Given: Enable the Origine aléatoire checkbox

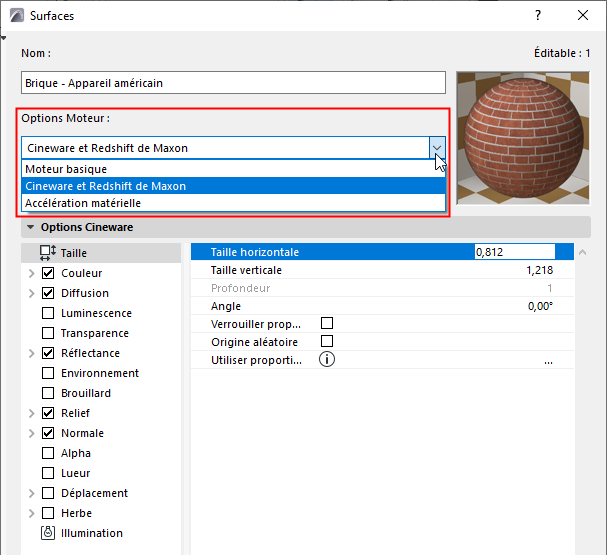Looking at the screenshot, I should point(327,341).
